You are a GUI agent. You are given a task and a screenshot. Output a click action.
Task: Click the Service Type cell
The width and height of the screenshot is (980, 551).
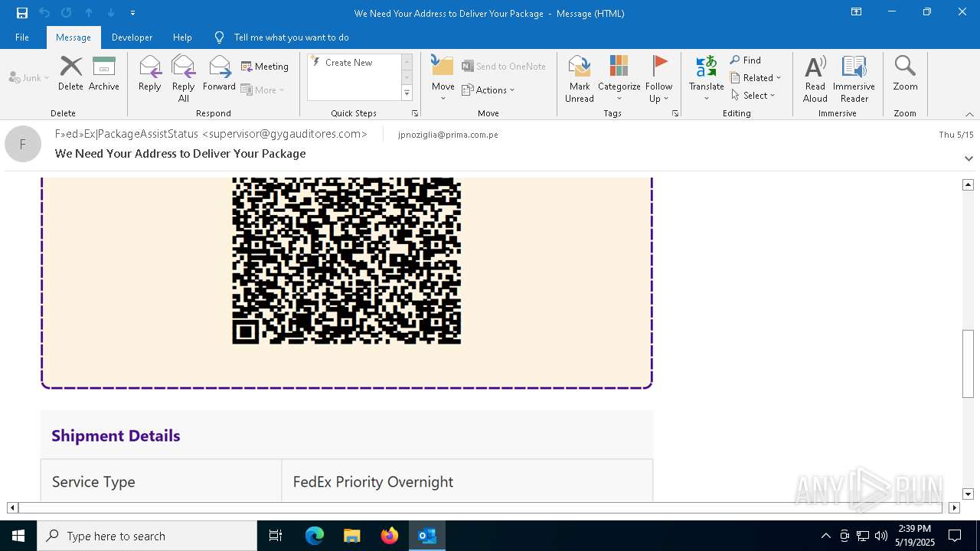pyautogui.click(x=162, y=481)
